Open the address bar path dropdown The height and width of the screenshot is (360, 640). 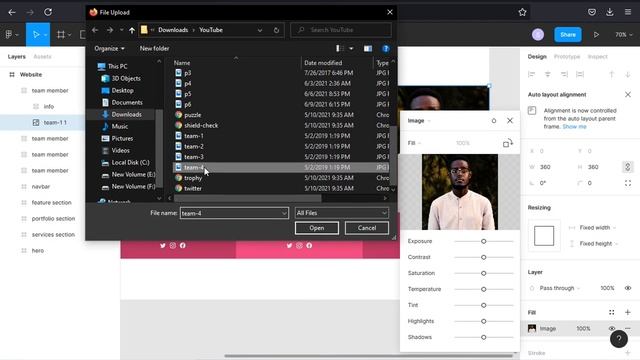(260, 30)
